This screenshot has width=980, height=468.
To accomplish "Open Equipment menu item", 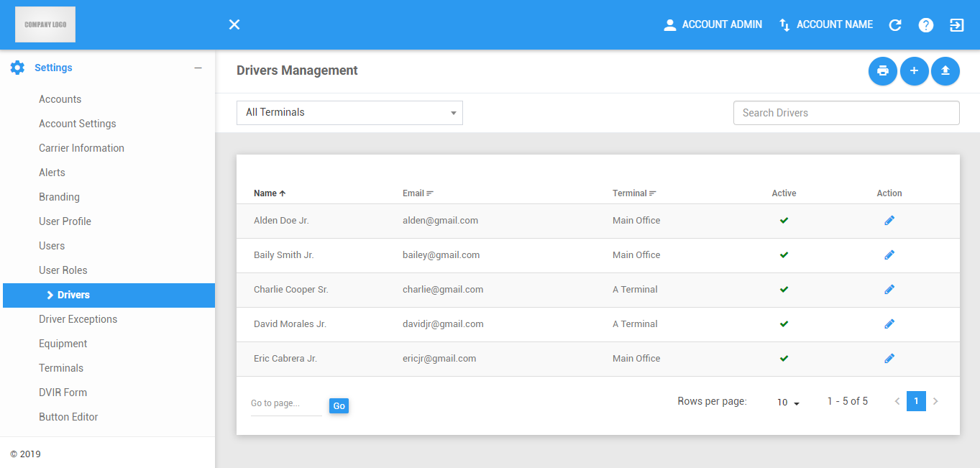I will 63,344.
